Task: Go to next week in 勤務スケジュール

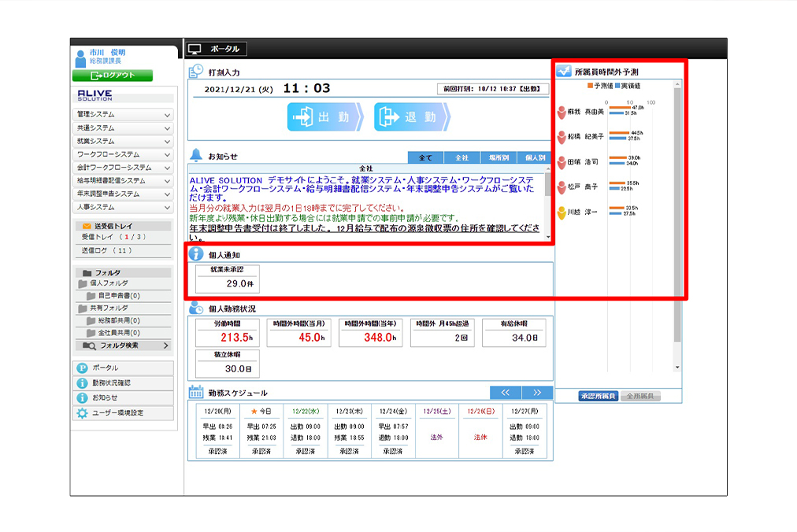Action: coord(536,393)
